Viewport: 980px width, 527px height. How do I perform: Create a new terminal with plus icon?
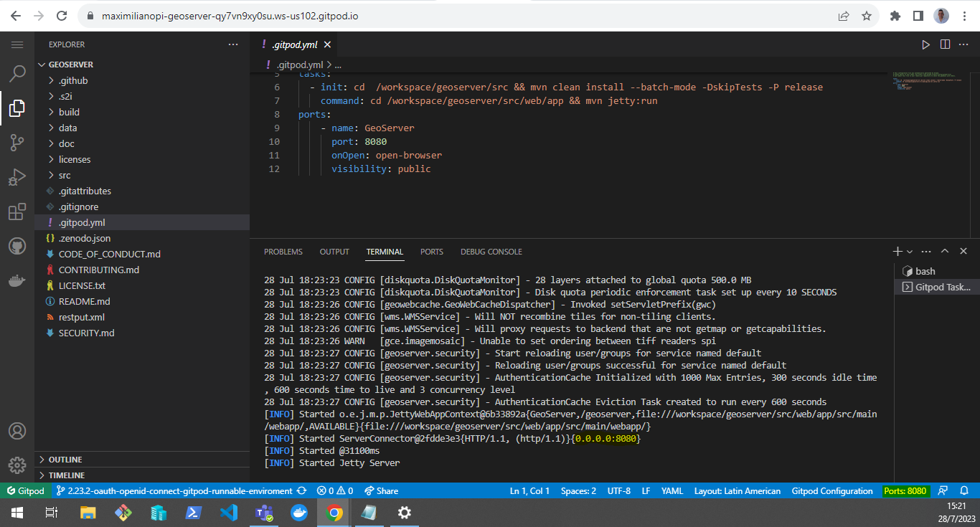tap(897, 252)
